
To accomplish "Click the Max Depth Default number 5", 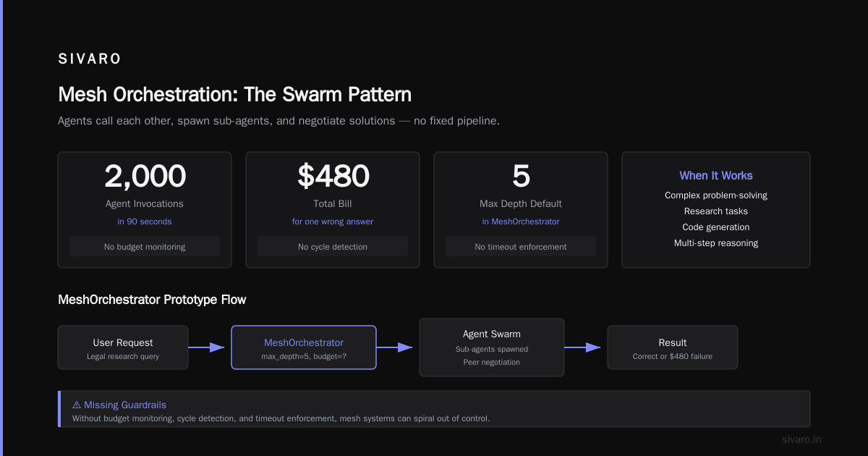I will (521, 177).
